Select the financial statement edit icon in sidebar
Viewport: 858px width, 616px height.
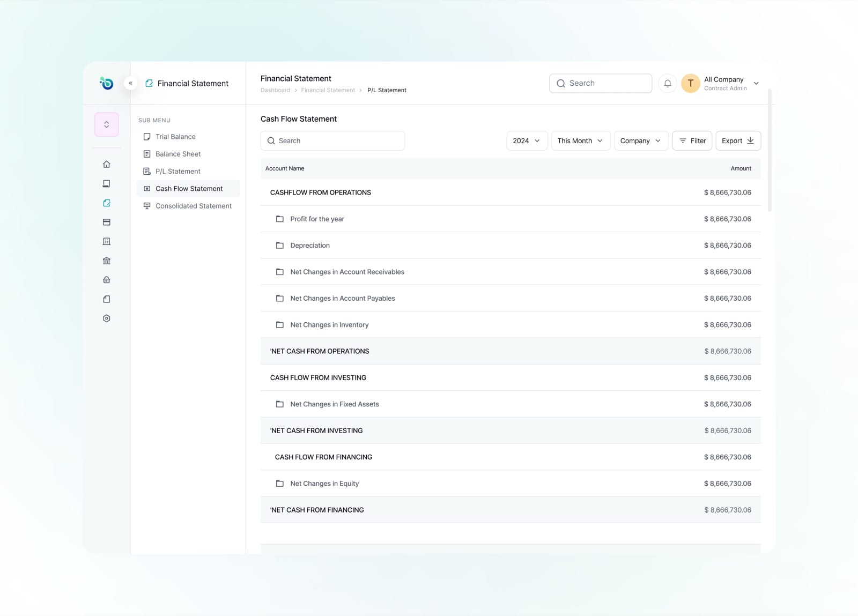pyautogui.click(x=107, y=203)
